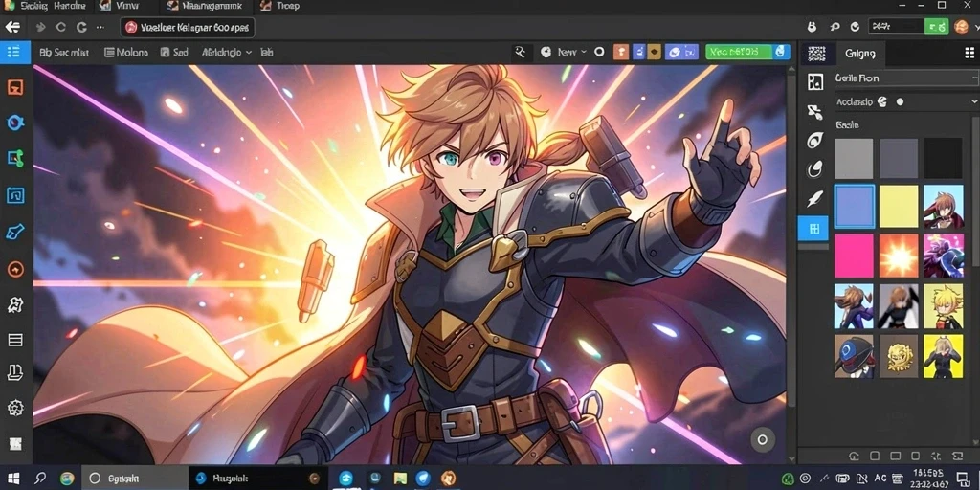The image size is (980, 490).
Task: Select the blue circular fish icon in sidebar
Action: (x=15, y=122)
